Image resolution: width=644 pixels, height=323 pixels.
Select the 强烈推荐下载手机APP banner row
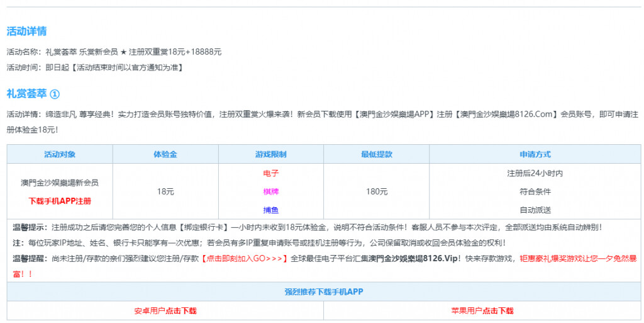(x=323, y=292)
